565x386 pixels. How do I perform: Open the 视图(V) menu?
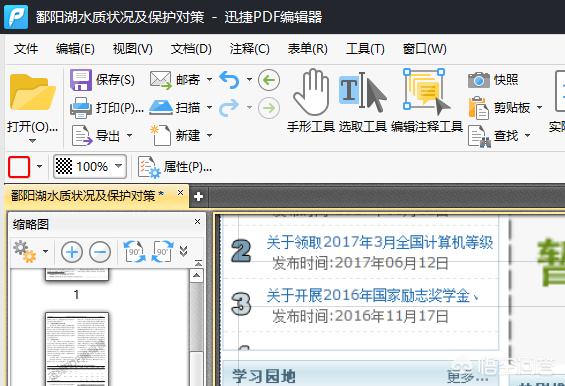[133, 49]
